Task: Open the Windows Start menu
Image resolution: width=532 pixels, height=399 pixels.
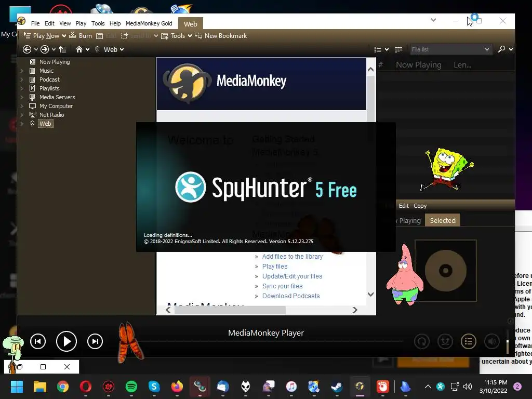Action: pos(17,387)
